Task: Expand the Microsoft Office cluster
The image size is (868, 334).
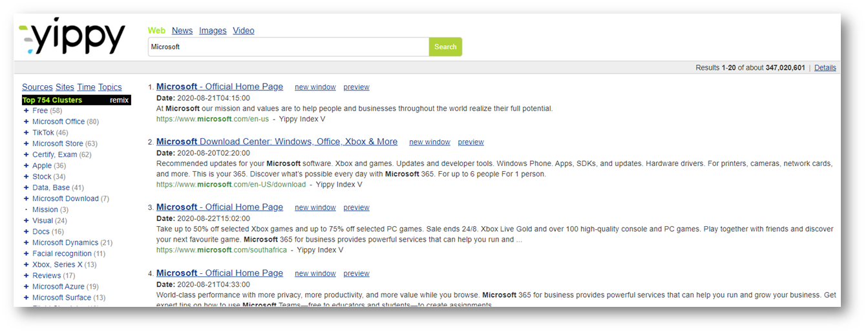Action: [x=26, y=121]
